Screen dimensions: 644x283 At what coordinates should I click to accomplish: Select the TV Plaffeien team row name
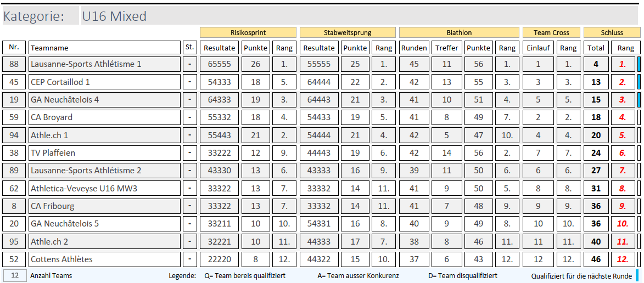tap(104, 153)
